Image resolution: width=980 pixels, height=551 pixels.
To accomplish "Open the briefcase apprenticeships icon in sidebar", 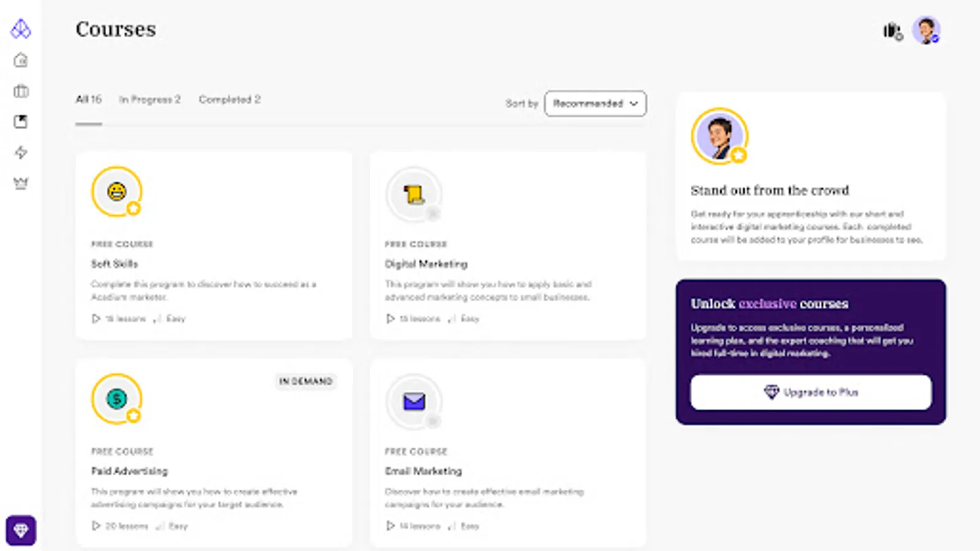I will click(21, 91).
